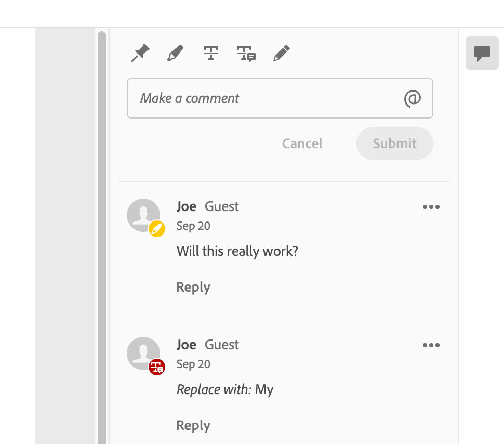Click the @ mention icon
Image resolution: width=504 pixels, height=444 pixels.
[412, 98]
